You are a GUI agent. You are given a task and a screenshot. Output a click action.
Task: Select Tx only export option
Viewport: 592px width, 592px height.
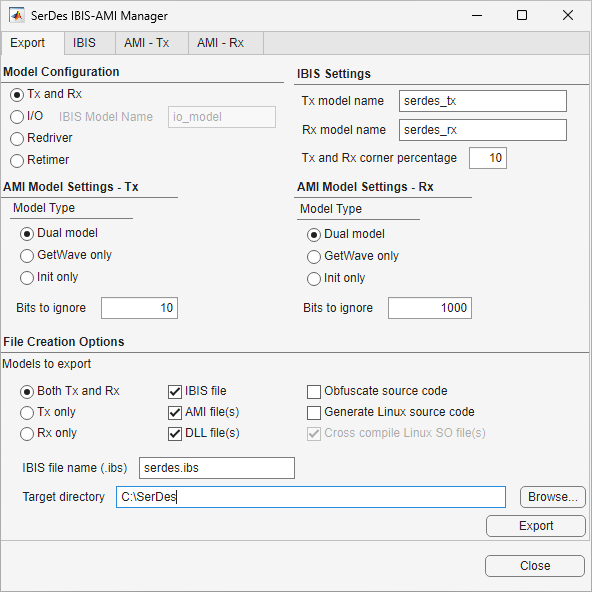pyautogui.click(x=27, y=413)
